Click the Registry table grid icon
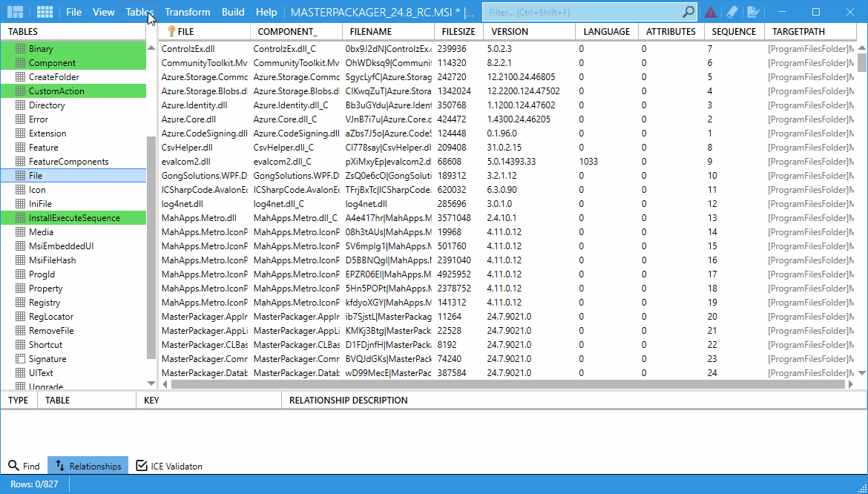This screenshot has height=494, width=868. coord(21,303)
